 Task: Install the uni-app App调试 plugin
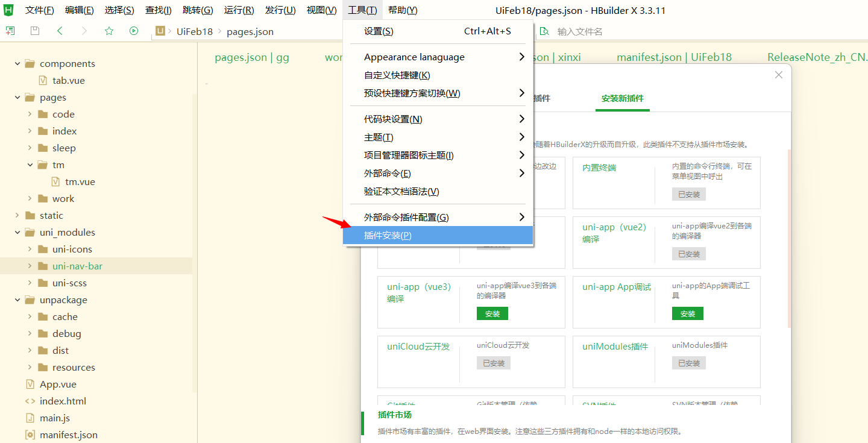(687, 313)
